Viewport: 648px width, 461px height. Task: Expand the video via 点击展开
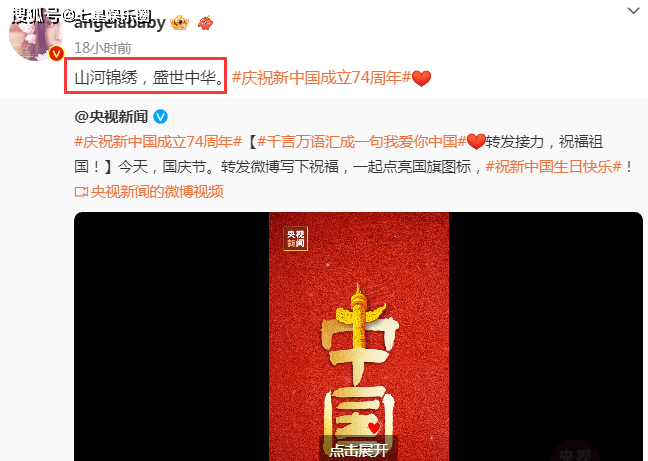359,450
